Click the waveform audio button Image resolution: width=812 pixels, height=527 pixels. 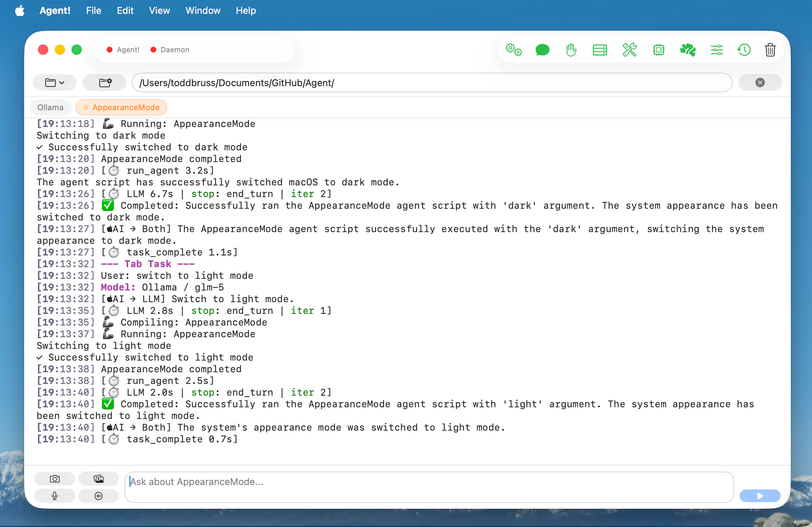tap(99, 496)
